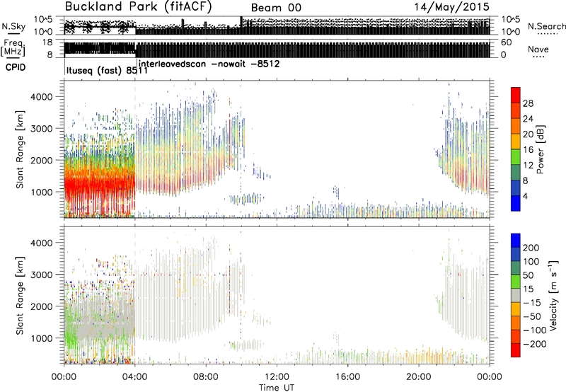Click the '08:00' time axis label
The height and width of the screenshot is (392, 566).
pos(206,377)
